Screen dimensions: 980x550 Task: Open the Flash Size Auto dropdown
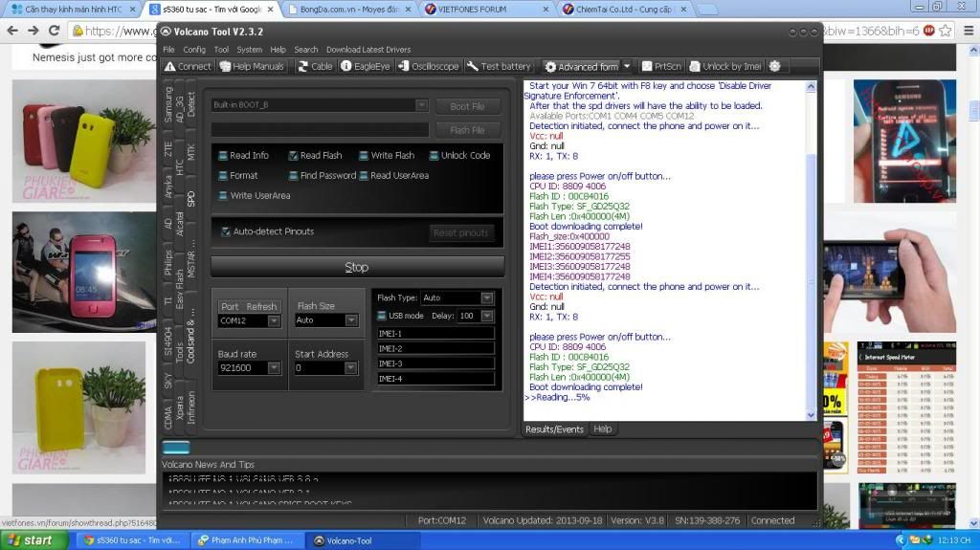pos(351,320)
